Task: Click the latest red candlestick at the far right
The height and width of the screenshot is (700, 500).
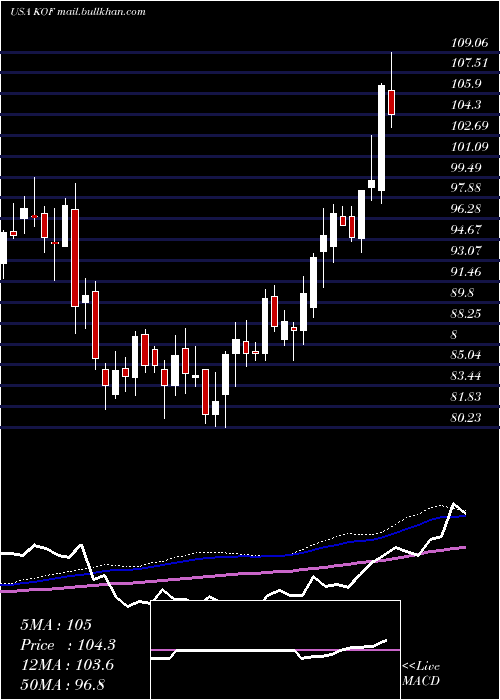Action: (x=392, y=102)
